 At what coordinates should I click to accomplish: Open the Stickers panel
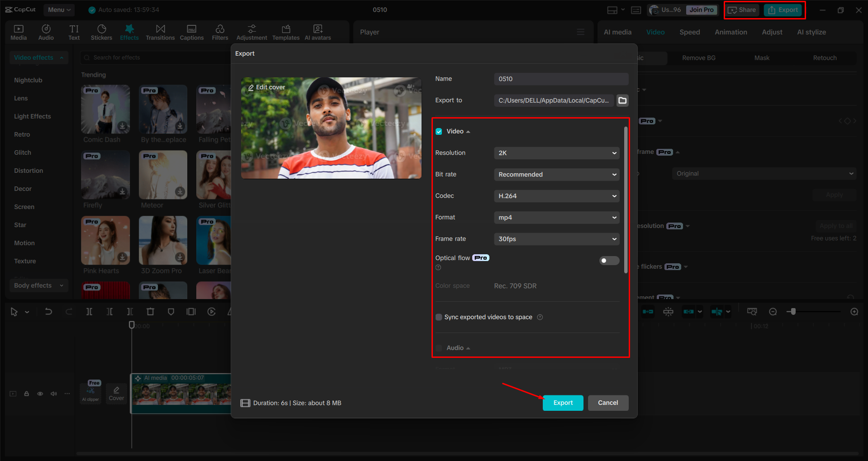pyautogui.click(x=101, y=32)
